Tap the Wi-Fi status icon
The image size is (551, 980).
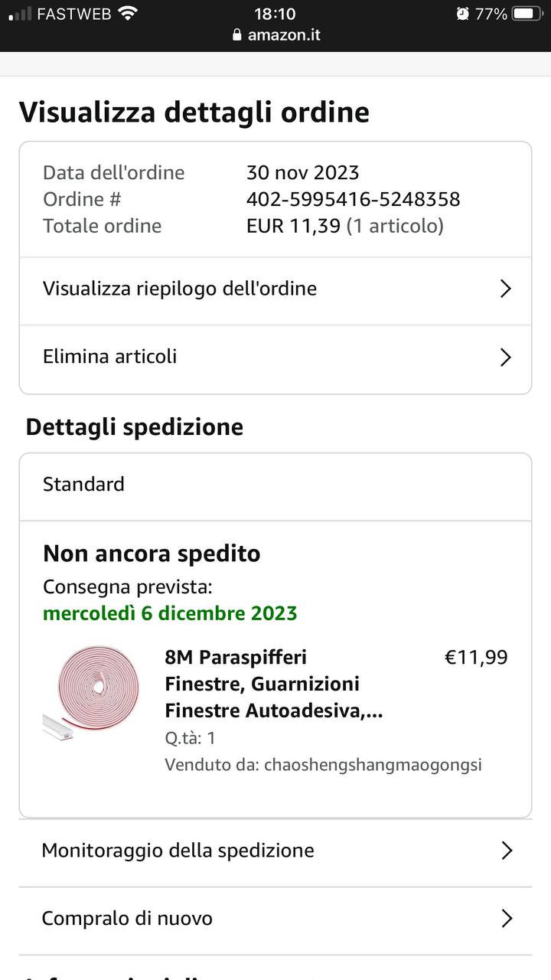[128, 13]
